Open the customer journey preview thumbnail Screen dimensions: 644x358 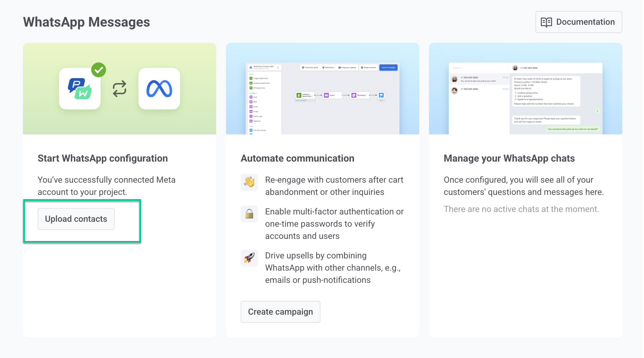point(322,98)
